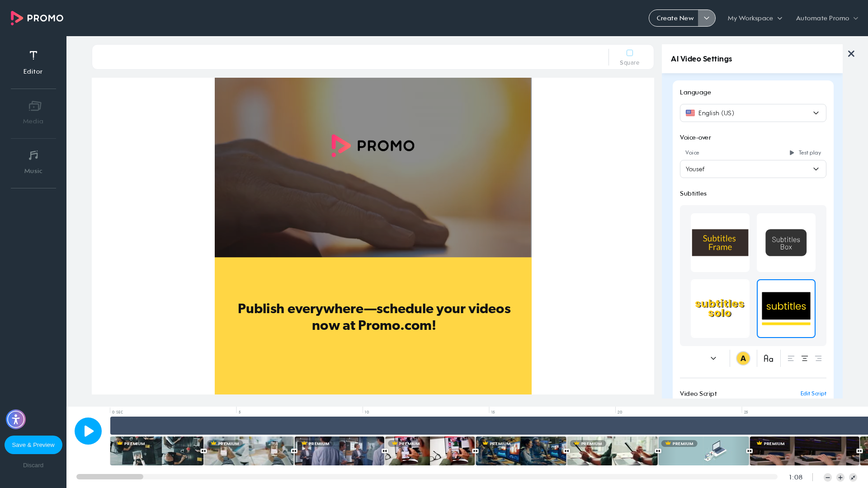Screen dimensions: 868x488
Task: Choose the Subtitles Box style
Action: coord(786,243)
